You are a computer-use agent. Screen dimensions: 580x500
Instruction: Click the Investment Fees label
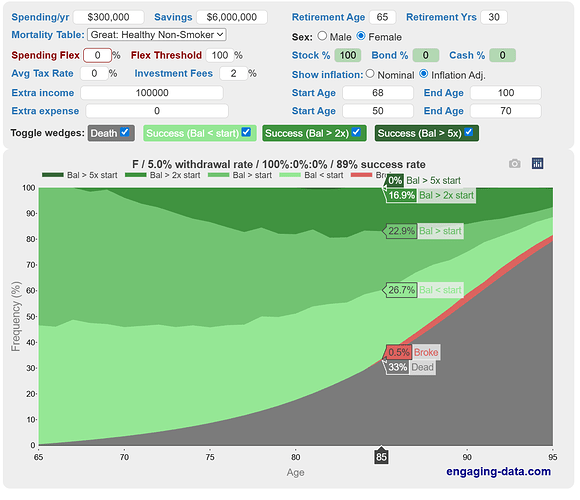[x=173, y=74]
